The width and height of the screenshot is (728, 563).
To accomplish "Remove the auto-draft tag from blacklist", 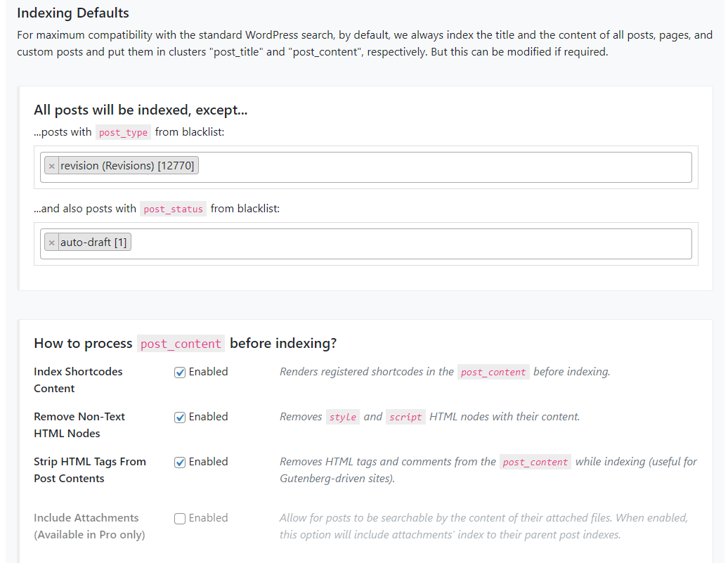I will 51,242.
